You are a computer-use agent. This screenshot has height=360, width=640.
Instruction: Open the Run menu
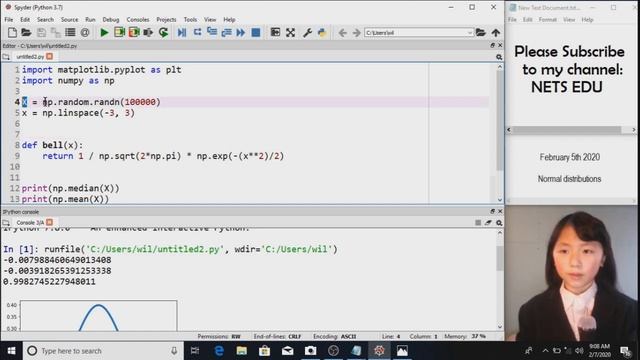pyautogui.click(x=90, y=20)
